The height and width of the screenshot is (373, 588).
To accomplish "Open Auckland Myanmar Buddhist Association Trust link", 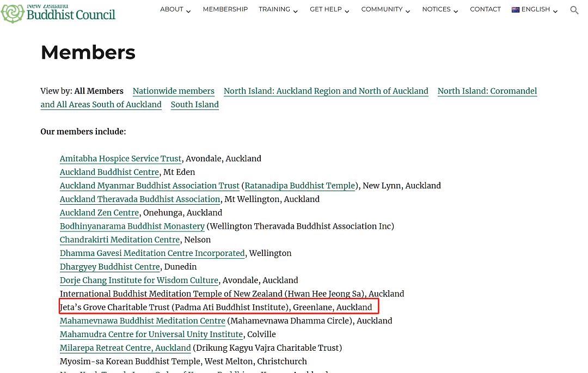I will pos(149,186).
